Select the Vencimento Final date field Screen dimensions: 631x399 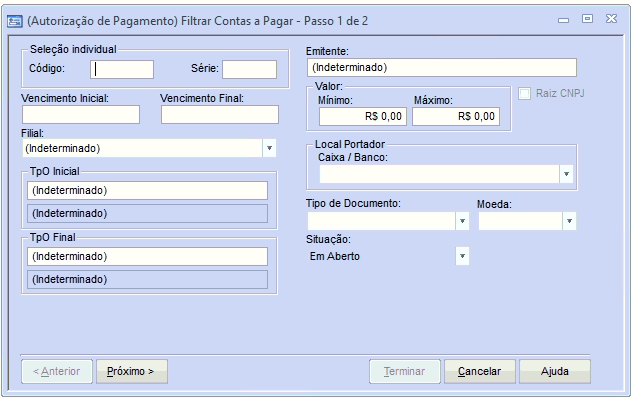[x=220, y=115]
